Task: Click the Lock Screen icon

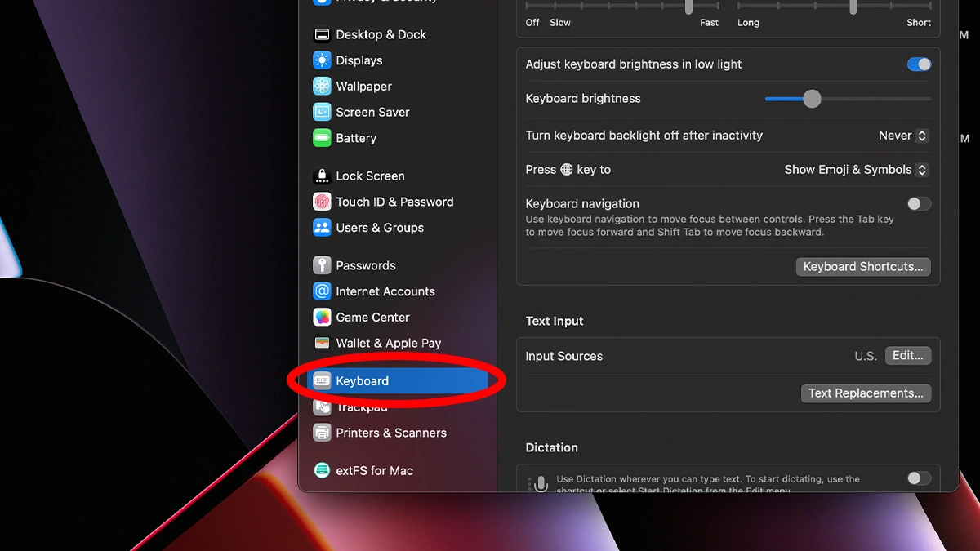Action: click(322, 176)
